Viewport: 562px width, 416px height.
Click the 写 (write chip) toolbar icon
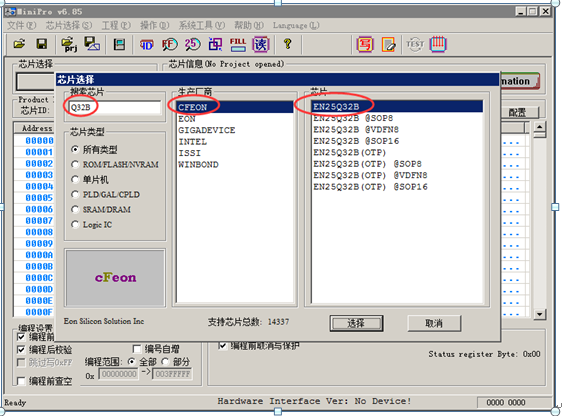click(365, 44)
